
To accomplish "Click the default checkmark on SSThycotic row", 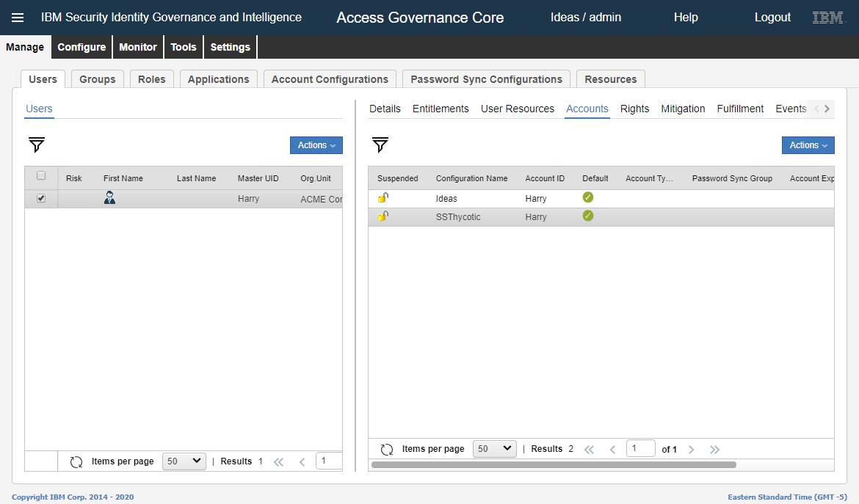I will (588, 216).
